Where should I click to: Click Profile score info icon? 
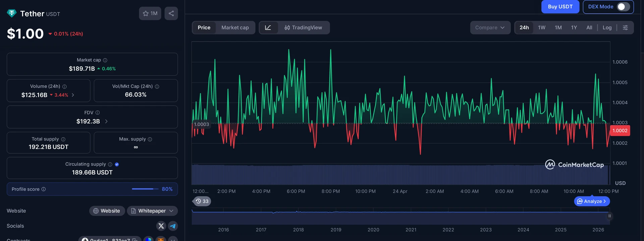(44, 189)
